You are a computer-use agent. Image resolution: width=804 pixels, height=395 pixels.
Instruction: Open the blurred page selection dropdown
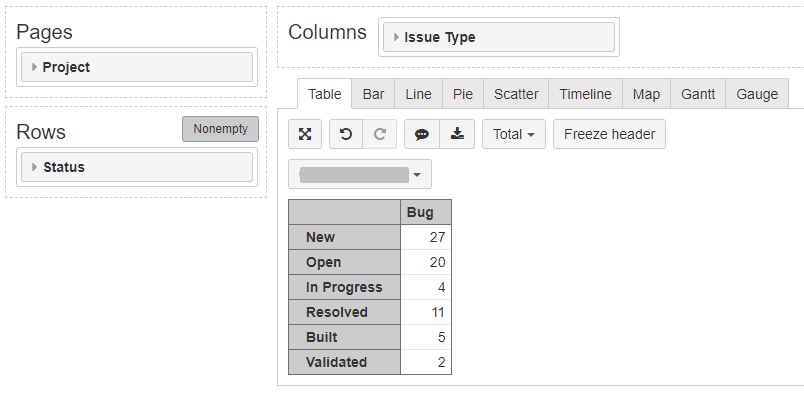click(x=360, y=174)
